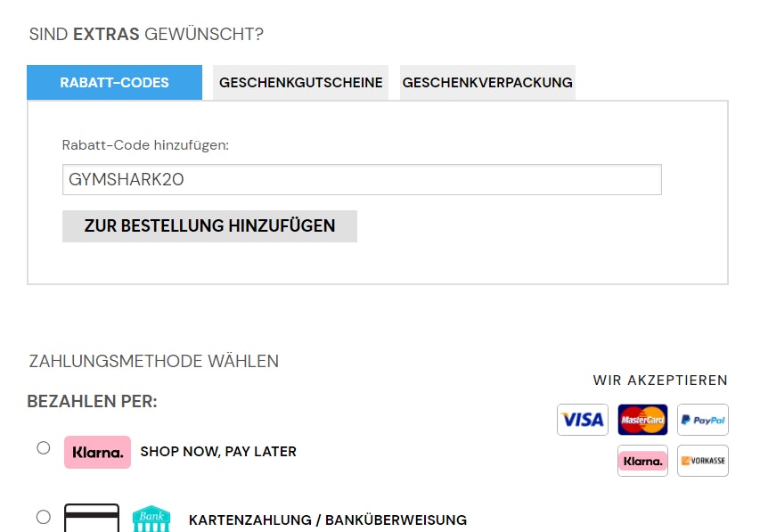Screen dimensions: 760x532
Task: Click inside the Rabatt-Code input field
Action: (x=362, y=179)
